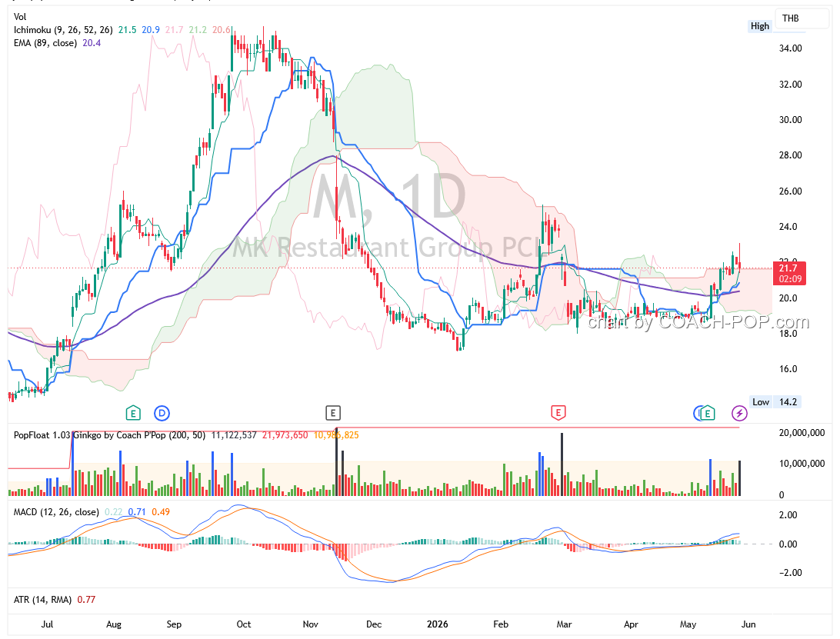Select the Ichimoku (9, 26, 52, 26) legend

coord(63,30)
